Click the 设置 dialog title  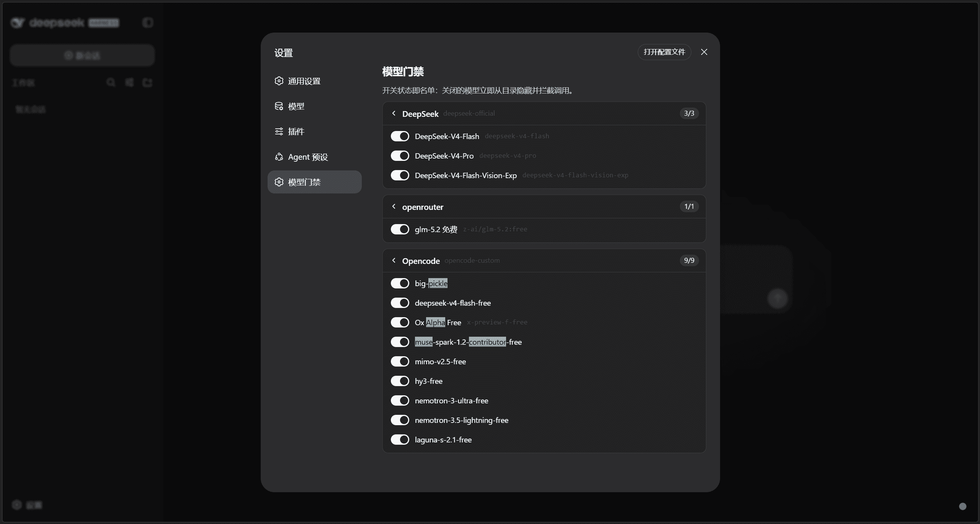click(x=284, y=53)
